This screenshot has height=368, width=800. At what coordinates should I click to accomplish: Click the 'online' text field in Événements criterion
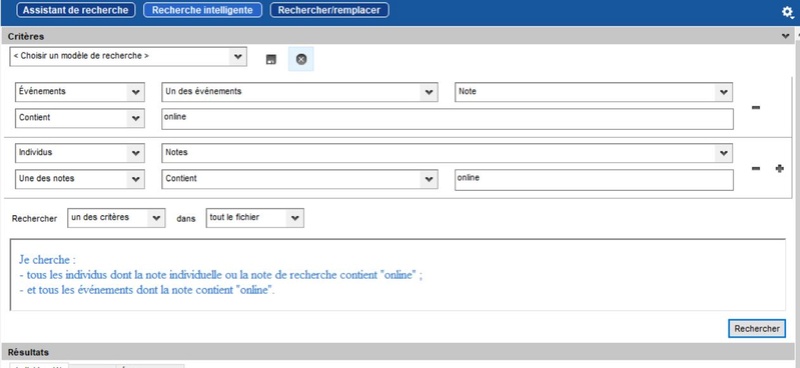[447, 119]
